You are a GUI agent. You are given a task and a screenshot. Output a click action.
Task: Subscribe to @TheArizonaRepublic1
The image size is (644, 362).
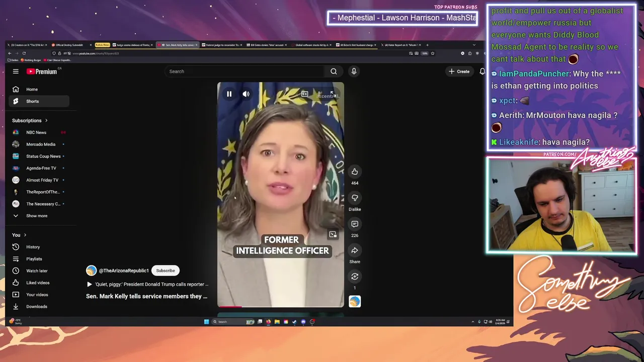[x=166, y=270]
